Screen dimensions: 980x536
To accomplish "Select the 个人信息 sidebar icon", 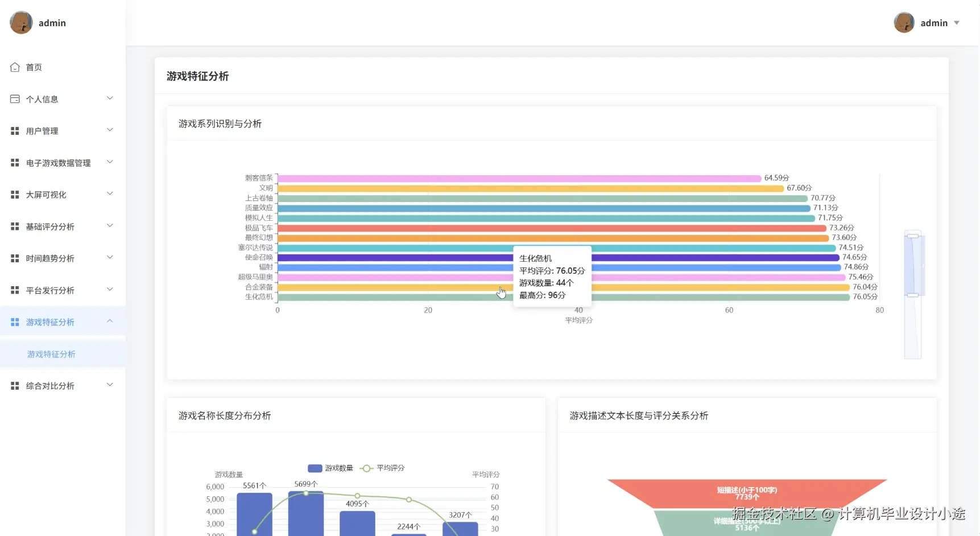I will [x=15, y=98].
